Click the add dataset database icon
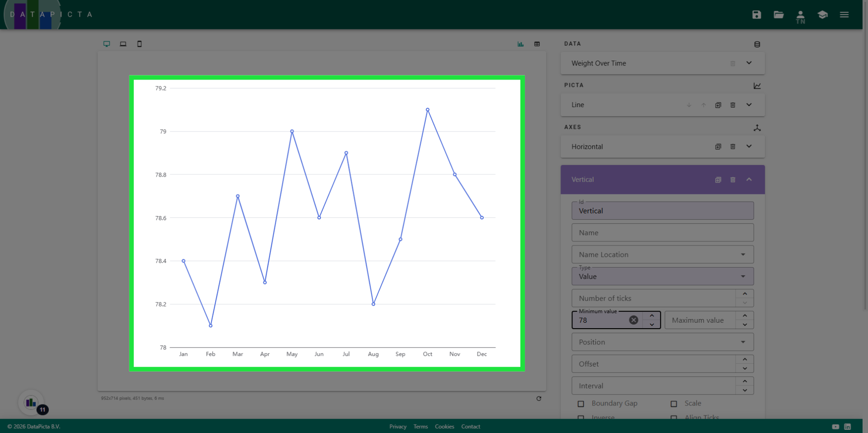 (x=757, y=44)
